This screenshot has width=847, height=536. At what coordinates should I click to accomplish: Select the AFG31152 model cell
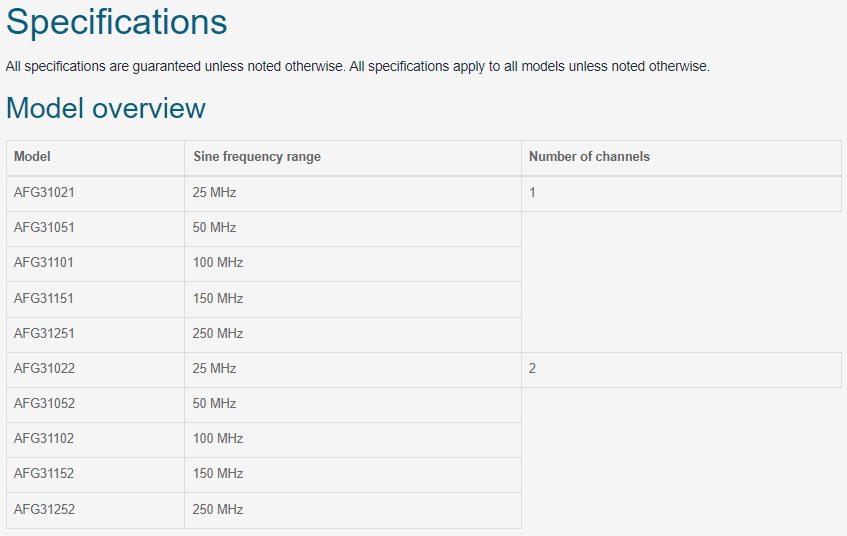pyautogui.click(x=96, y=475)
